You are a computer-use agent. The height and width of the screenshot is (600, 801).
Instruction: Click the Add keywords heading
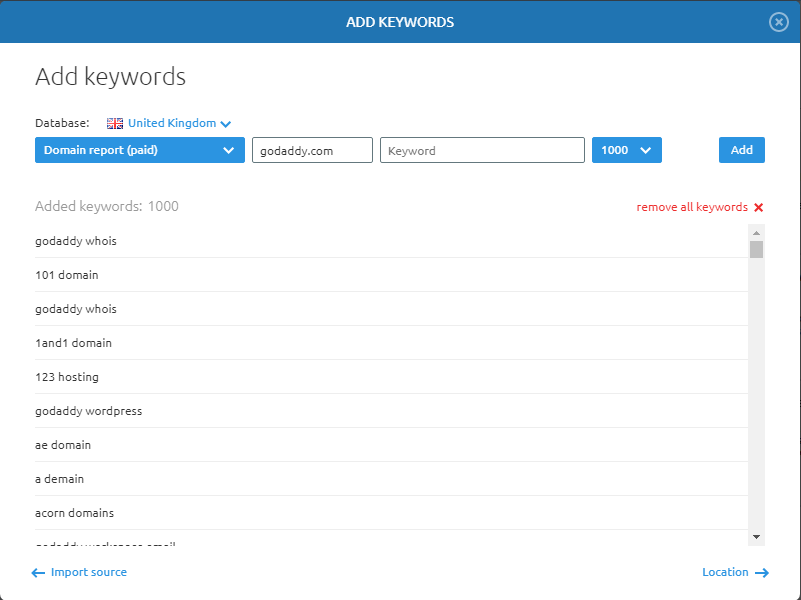[x=110, y=77]
